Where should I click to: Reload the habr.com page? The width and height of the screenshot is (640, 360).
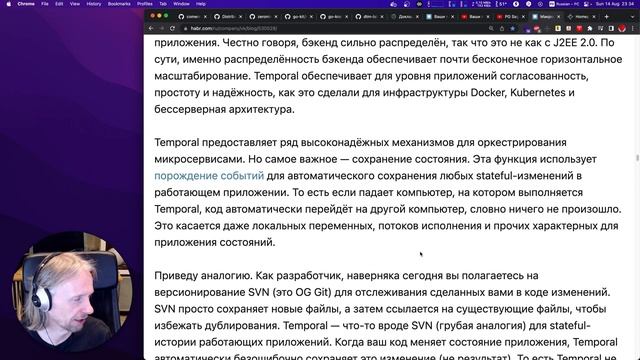point(172,28)
